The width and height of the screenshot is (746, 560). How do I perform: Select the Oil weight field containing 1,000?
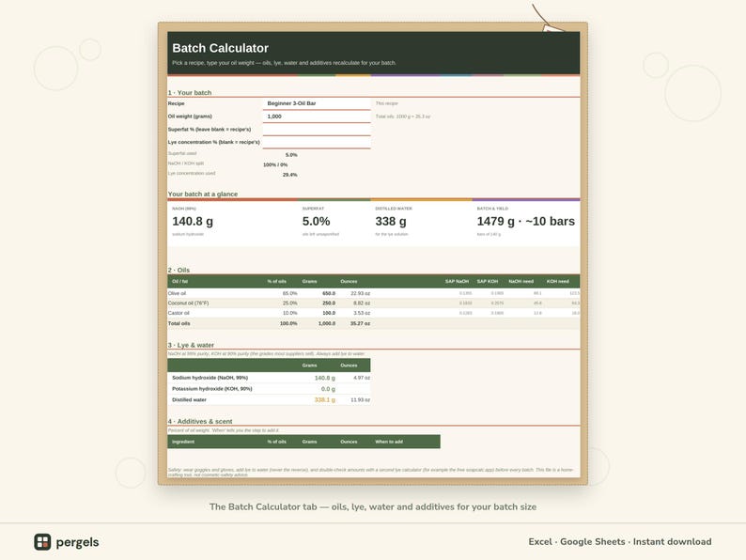[317, 117]
